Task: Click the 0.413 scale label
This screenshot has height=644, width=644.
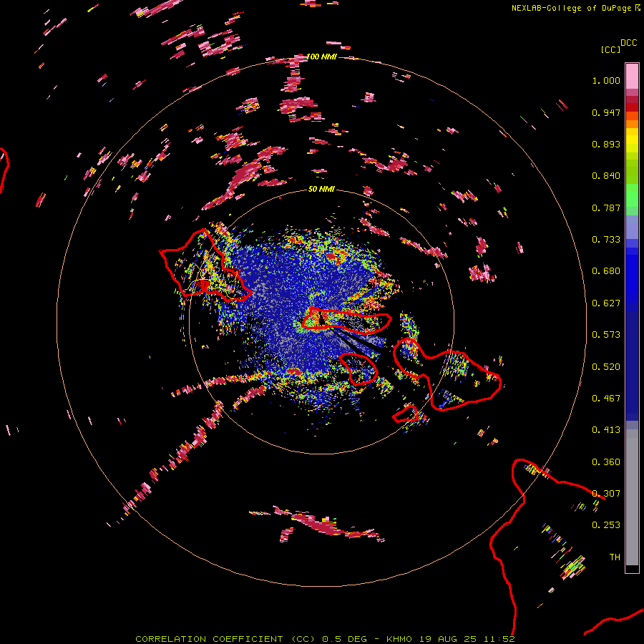Action: [606, 430]
